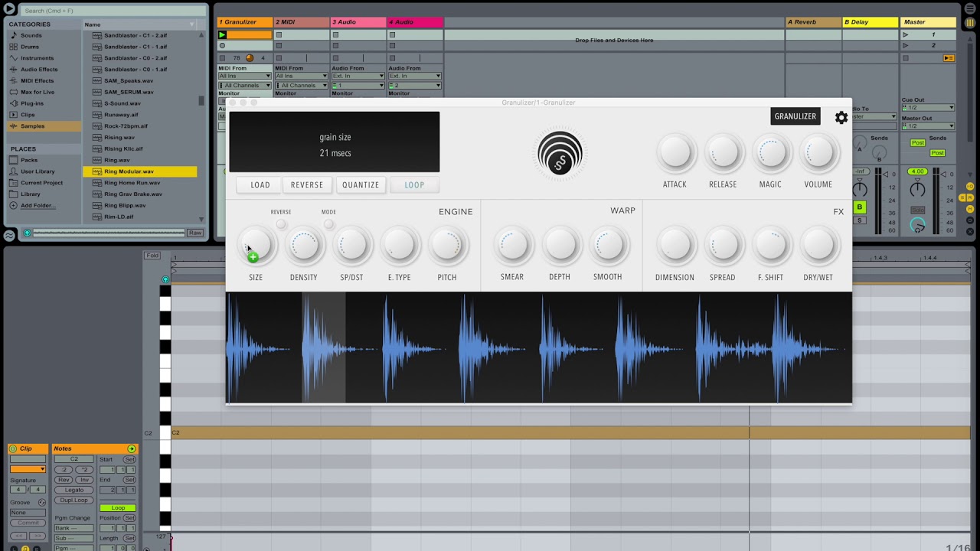Click the VOLUME knob in Granulizer
Screen dimensions: 980x551
click(x=818, y=152)
